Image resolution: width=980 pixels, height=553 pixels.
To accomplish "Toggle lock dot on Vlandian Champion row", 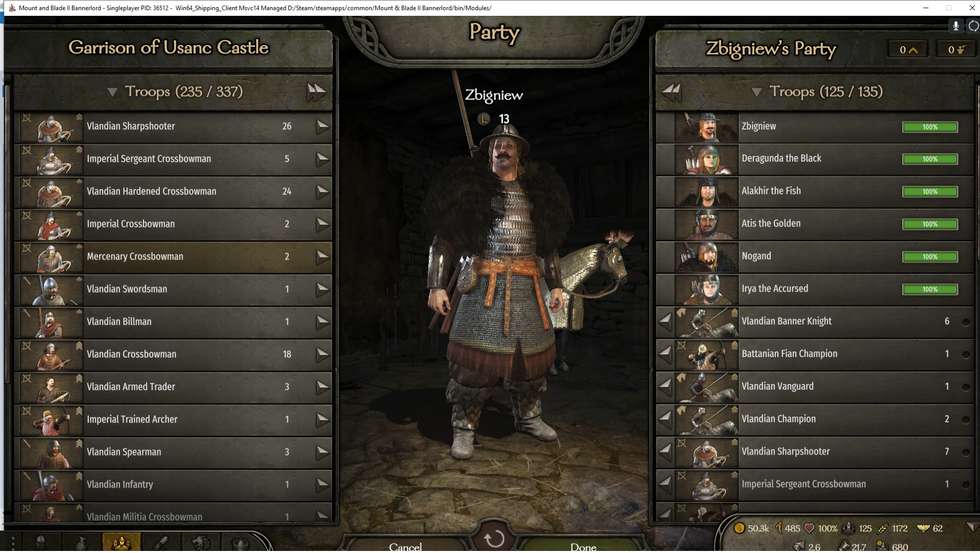I will [x=966, y=420].
